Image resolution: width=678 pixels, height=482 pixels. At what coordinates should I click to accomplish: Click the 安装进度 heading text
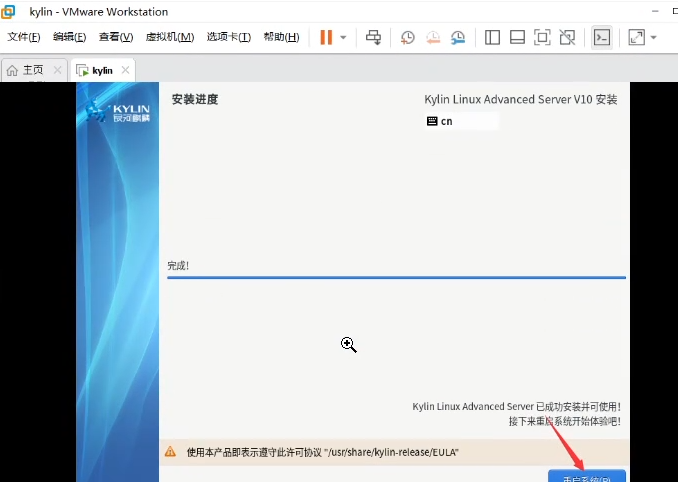click(x=195, y=99)
